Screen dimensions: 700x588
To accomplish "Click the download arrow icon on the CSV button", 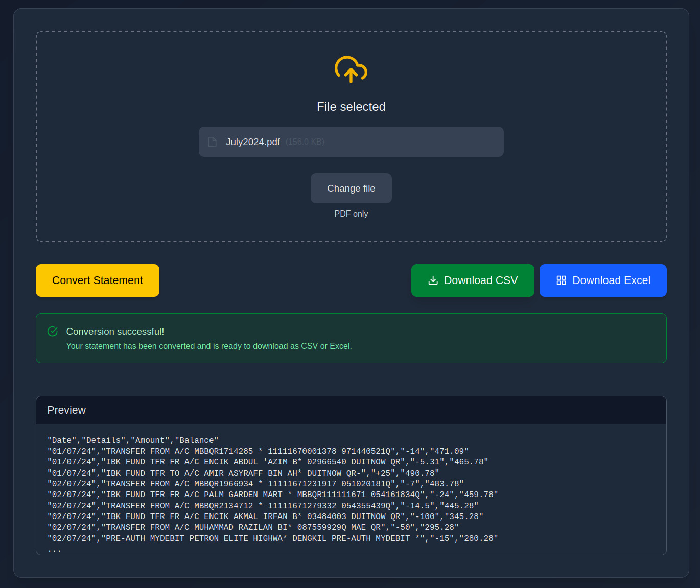I will (433, 280).
